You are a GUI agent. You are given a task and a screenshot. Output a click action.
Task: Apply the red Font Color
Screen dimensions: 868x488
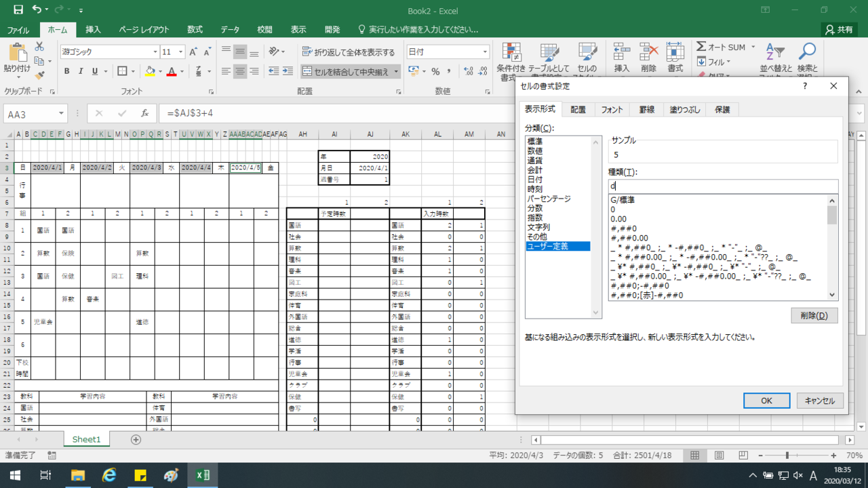172,71
